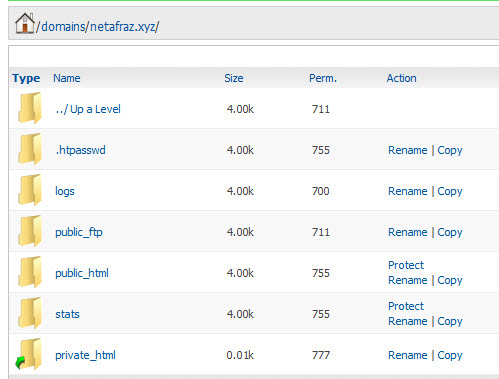Rename the public_html folder
Screen dimensions: 499x379
[408, 280]
